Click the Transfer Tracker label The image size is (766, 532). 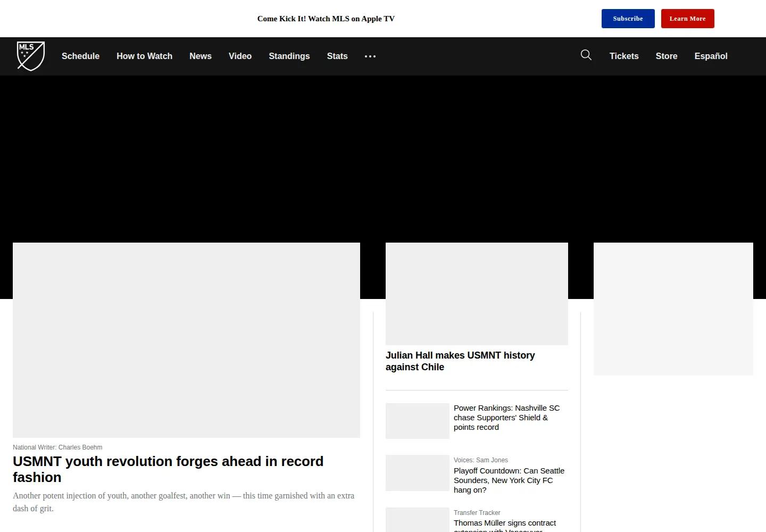tap(477, 513)
